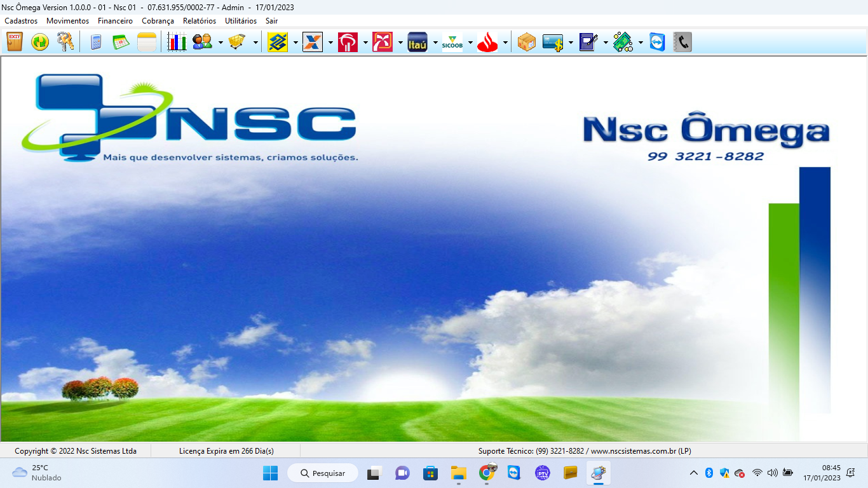Click the phone contact button on the toolbar

coord(682,42)
